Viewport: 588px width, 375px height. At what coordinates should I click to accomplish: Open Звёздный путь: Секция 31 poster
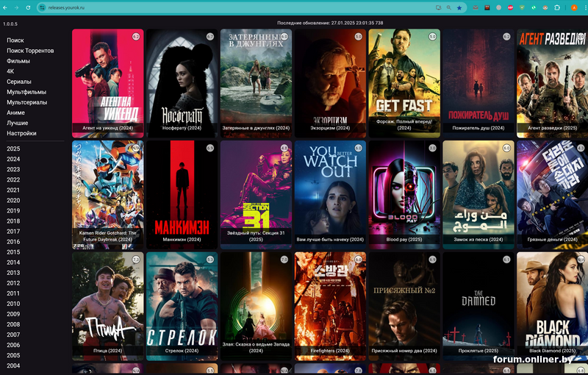[256, 195]
